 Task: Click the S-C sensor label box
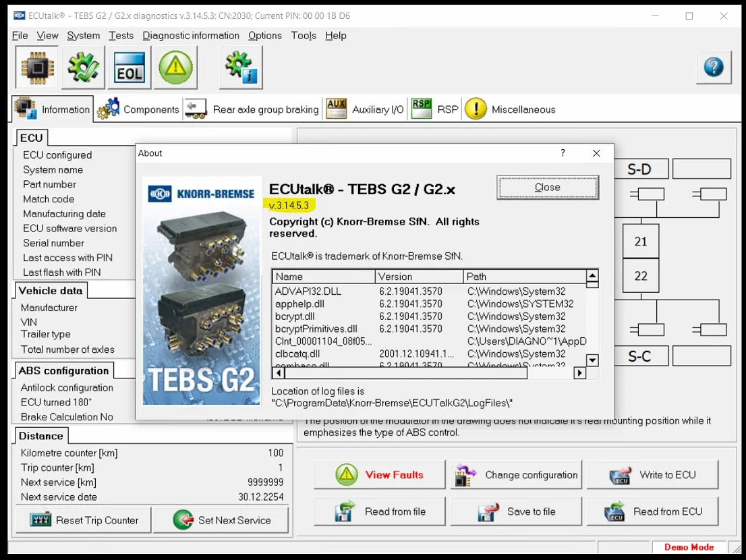(640, 356)
